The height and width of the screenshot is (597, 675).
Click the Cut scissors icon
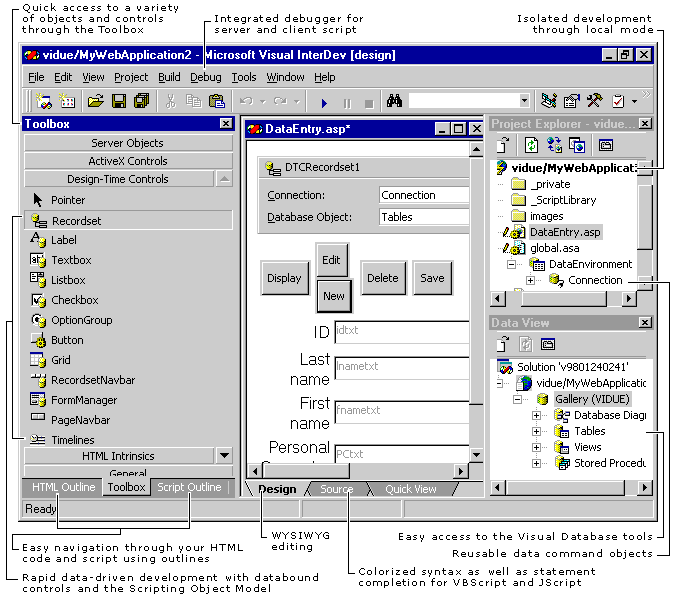click(171, 101)
